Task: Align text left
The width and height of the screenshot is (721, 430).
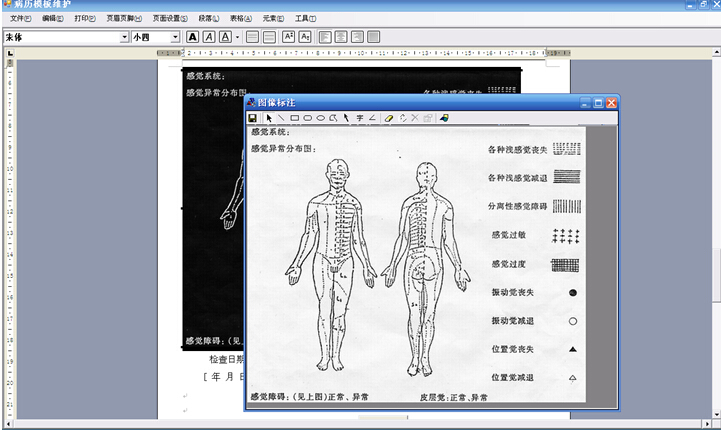Action: [325, 37]
